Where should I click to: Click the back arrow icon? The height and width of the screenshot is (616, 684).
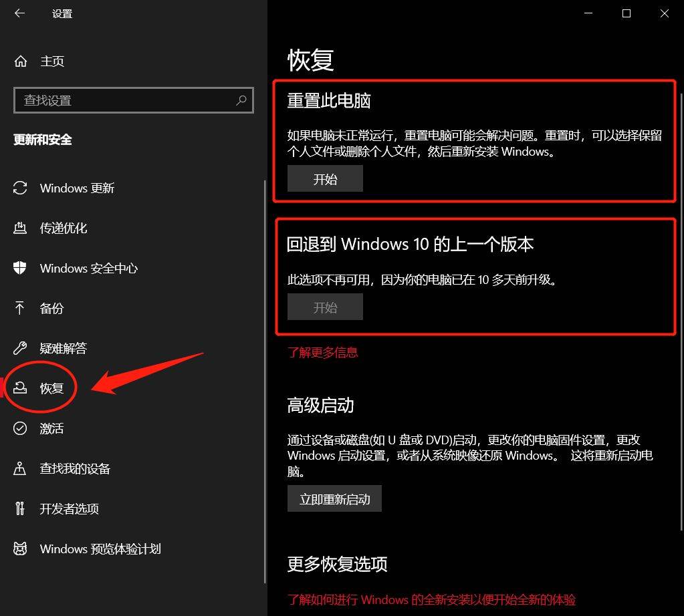19,13
